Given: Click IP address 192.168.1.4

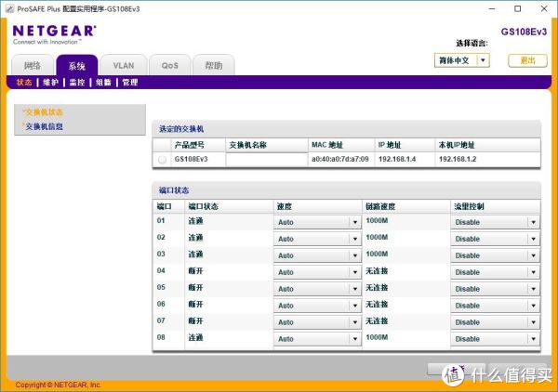Looking at the screenshot, I should [x=397, y=159].
